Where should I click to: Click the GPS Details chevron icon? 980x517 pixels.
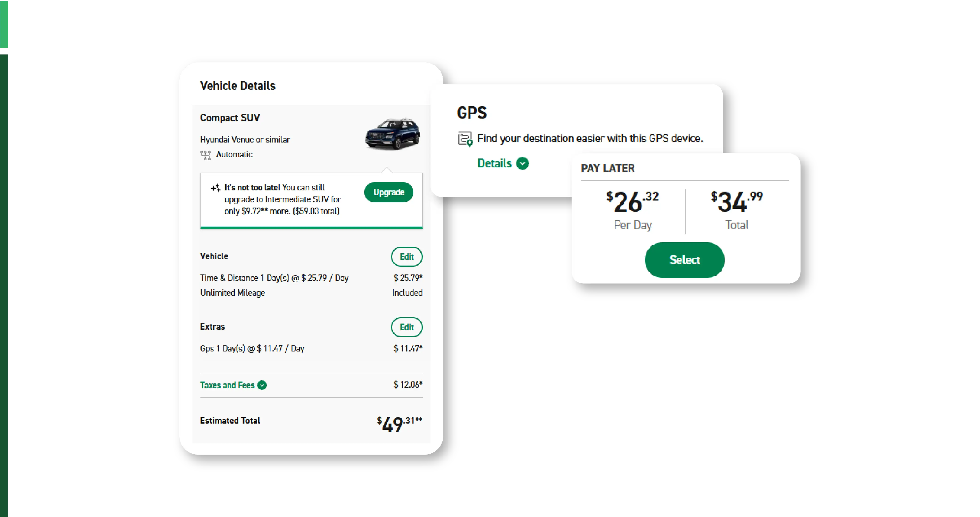click(x=522, y=163)
